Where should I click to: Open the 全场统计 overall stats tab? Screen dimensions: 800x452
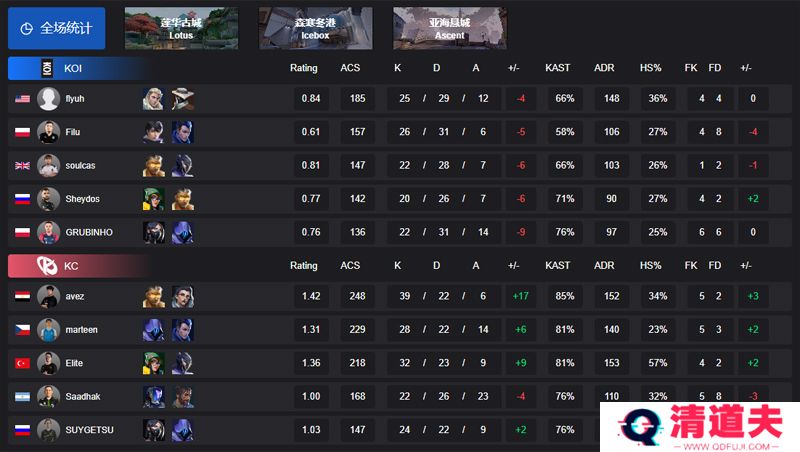tap(57, 28)
